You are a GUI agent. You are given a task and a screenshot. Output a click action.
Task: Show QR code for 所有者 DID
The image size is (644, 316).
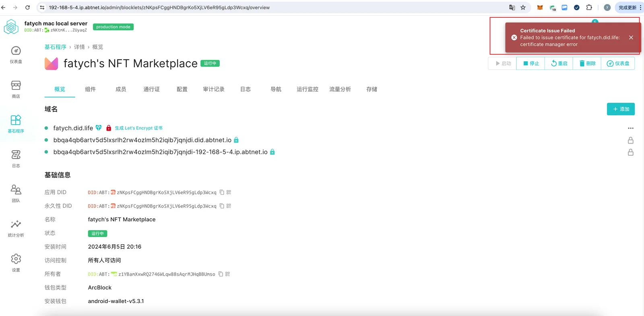(x=227, y=274)
